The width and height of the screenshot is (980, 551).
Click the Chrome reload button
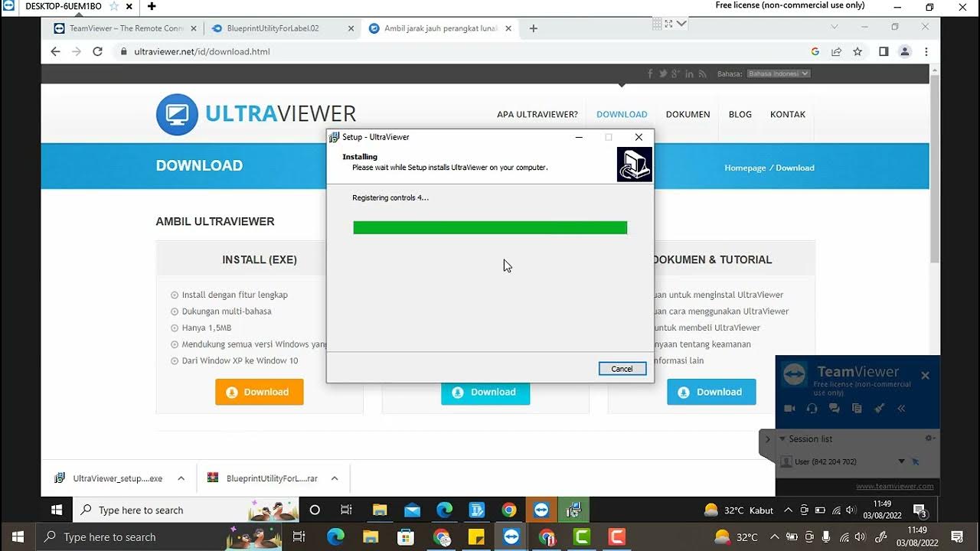97,51
